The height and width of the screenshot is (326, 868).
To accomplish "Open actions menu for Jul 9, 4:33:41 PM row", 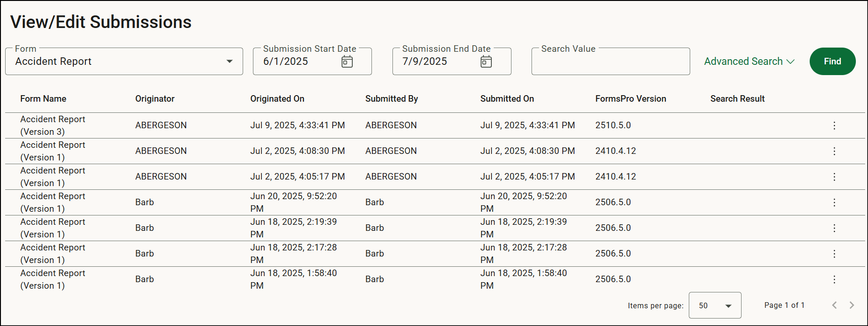I will [834, 125].
